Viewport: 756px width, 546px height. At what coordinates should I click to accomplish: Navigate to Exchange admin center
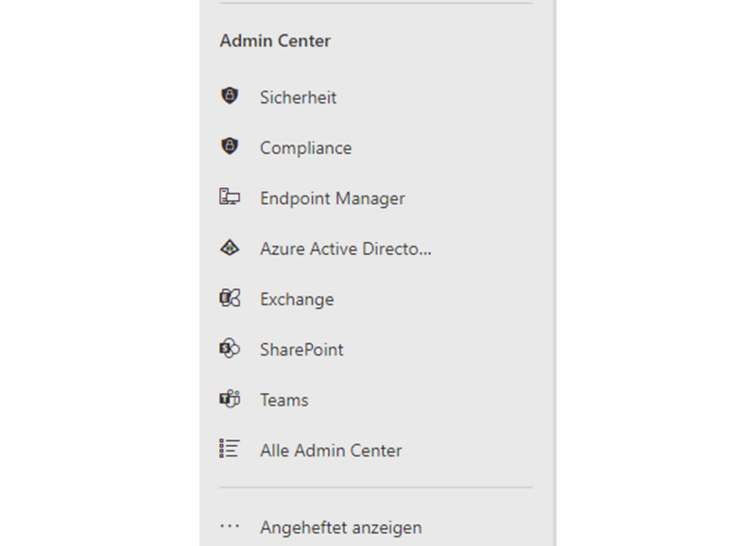point(297,299)
